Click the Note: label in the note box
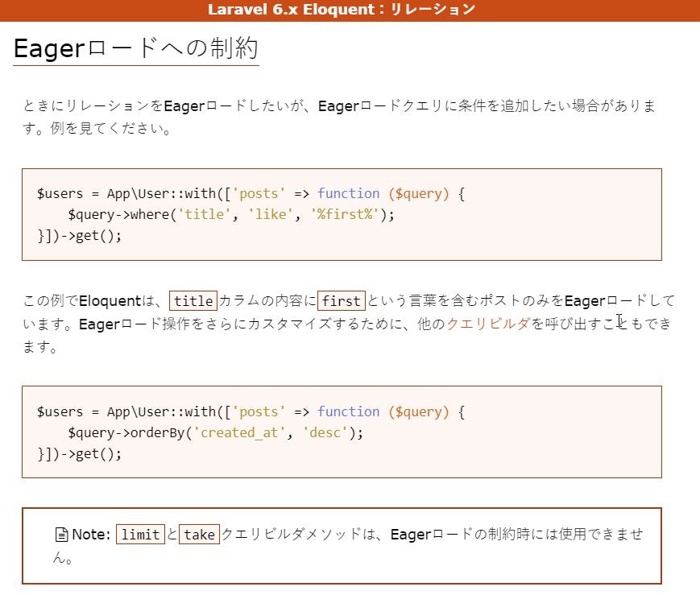This screenshot has width=700, height=595. coord(91,535)
